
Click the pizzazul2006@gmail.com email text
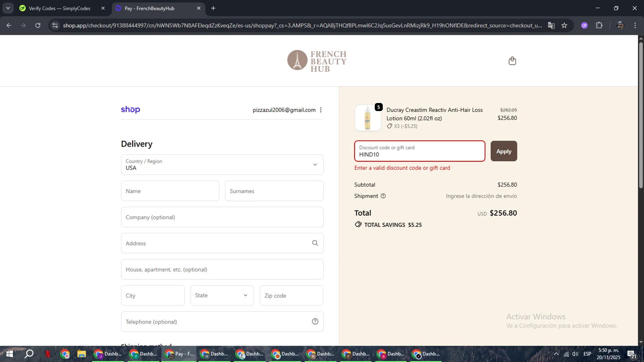pyautogui.click(x=284, y=110)
